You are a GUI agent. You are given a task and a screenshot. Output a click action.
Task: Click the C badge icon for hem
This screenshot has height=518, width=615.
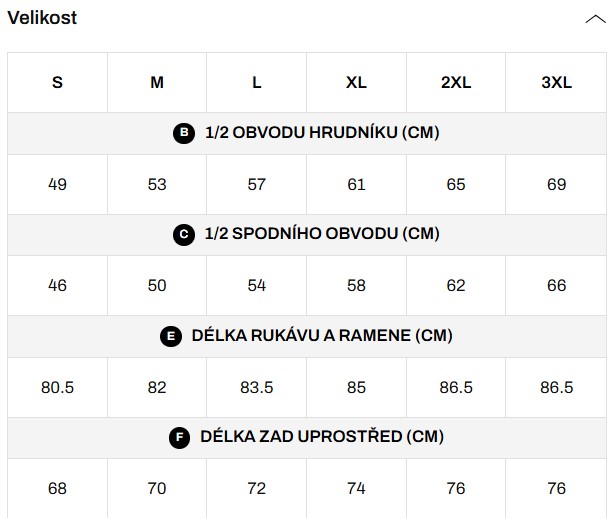click(183, 234)
